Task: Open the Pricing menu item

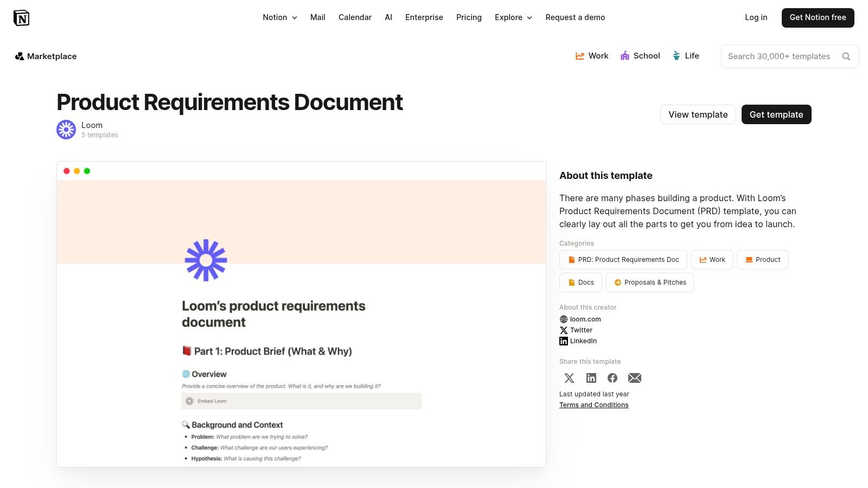Action: tap(469, 17)
